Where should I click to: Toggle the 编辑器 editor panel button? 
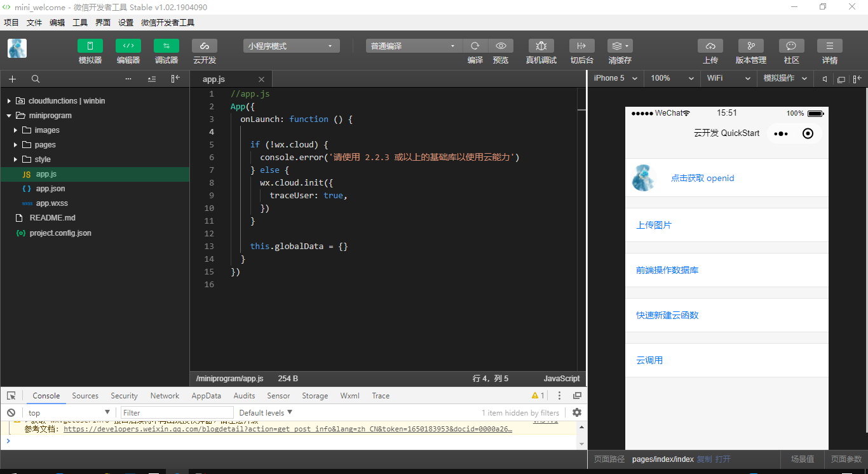coord(128,46)
